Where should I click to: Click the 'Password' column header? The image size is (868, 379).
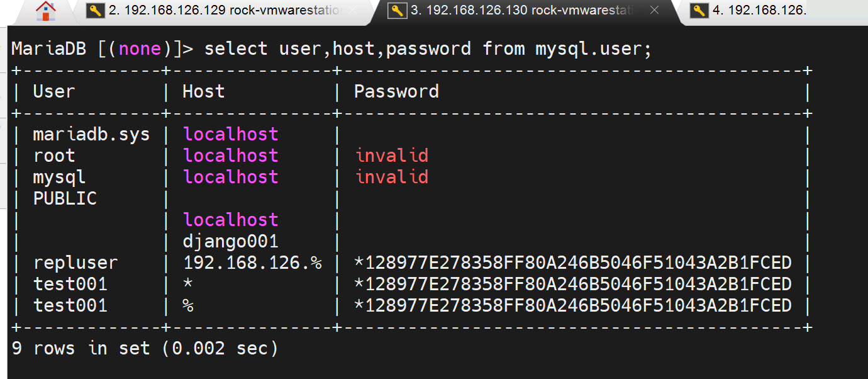click(x=396, y=91)
